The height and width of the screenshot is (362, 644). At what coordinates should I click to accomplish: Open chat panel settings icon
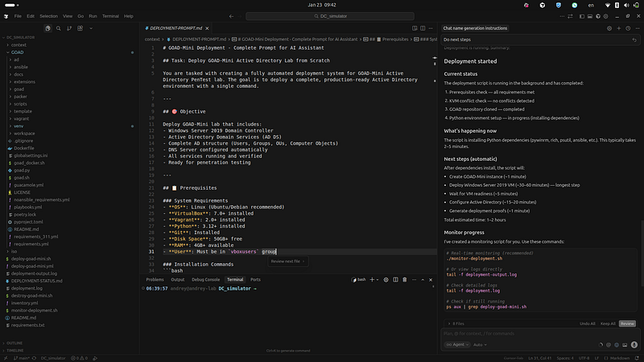[609, 28]
